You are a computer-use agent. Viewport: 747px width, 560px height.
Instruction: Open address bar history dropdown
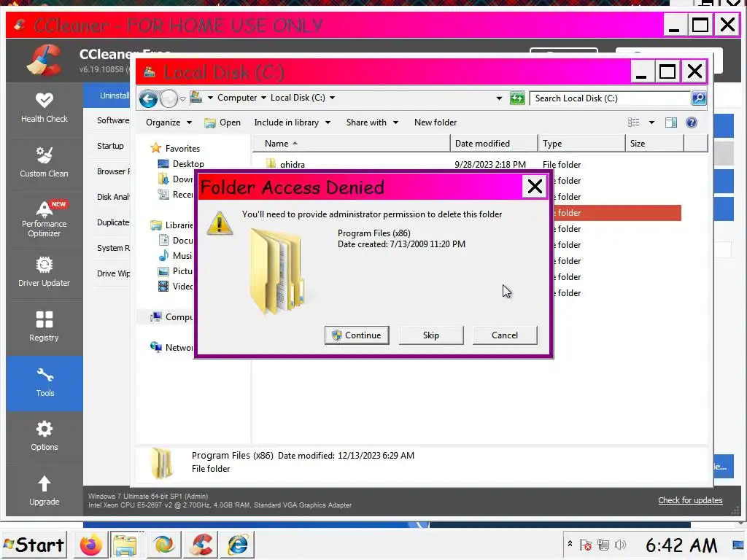coord(499,98)
